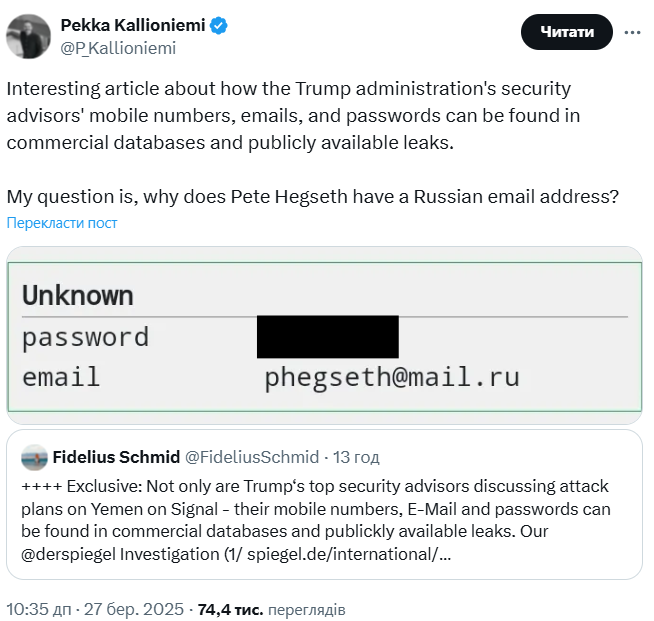This screenshot has height=621, width=654.
Task: Click the 13 год timestamp in quote
Action: coord(357,457)
